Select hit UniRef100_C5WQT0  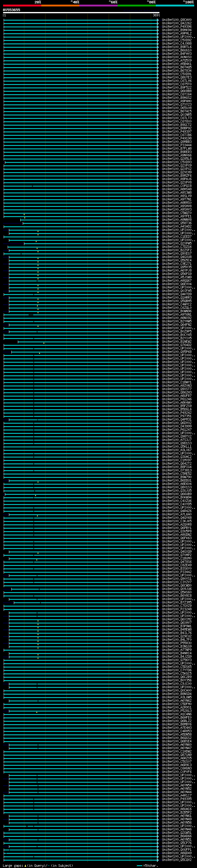point(177,213)
